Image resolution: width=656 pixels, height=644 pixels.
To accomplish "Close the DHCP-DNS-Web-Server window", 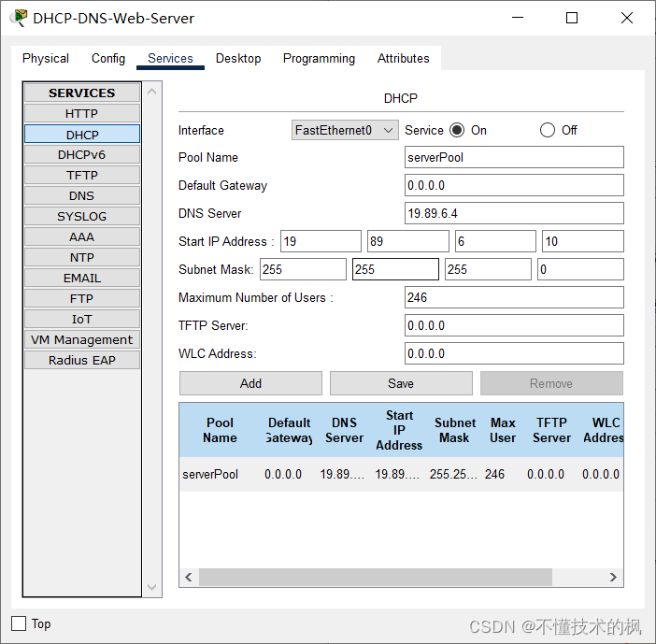I will click(627, 18).
